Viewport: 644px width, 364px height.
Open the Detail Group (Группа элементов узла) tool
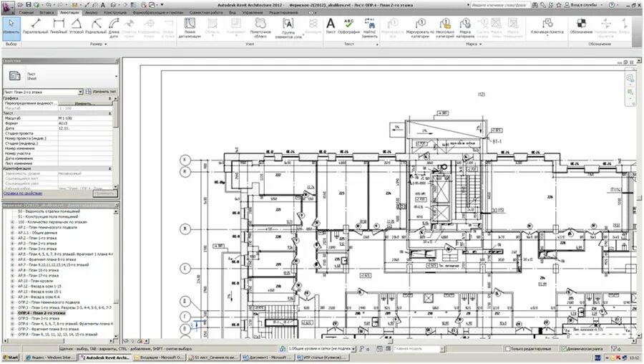[x=288, y=29]
